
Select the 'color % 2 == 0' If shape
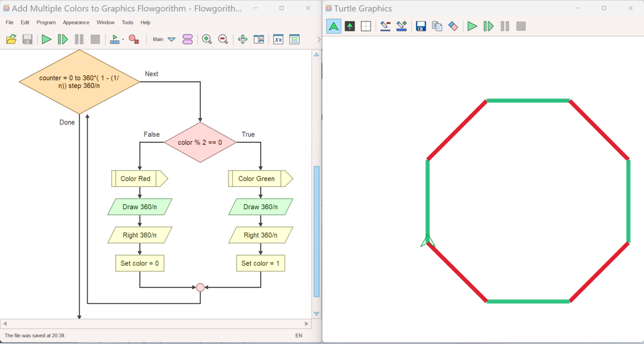pyautogui.click(x=200, y=142)
